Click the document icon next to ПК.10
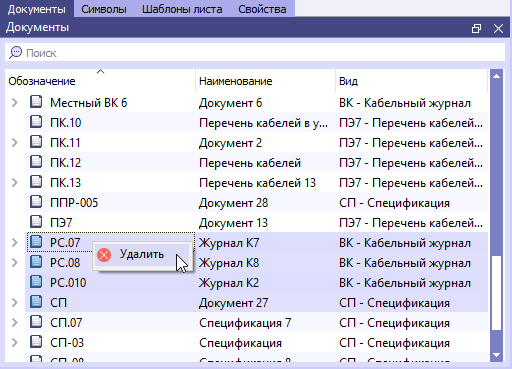Image resolution: width=512 pixels, height=369 pixels. click(36, 122)
